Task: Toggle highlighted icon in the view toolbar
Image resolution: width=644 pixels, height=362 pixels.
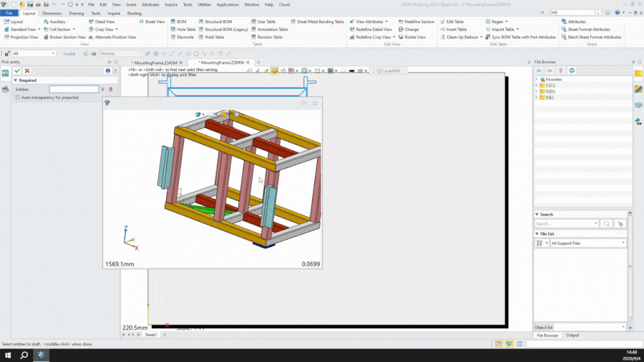Action: pyautogui.click(x=274, y=71)
